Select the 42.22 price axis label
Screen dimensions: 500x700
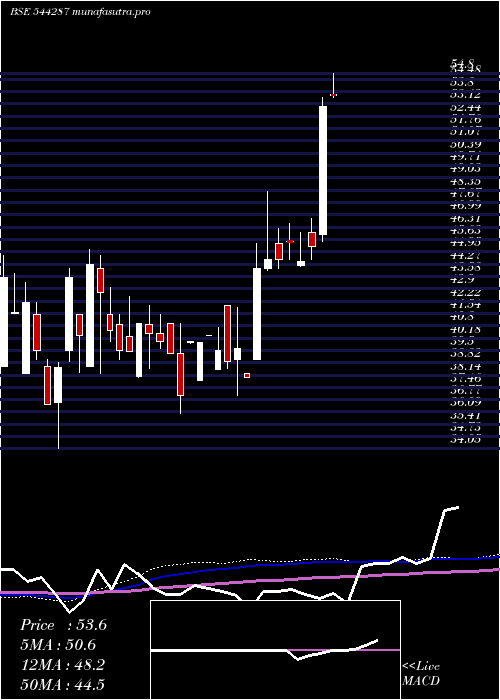coord(465,292)
